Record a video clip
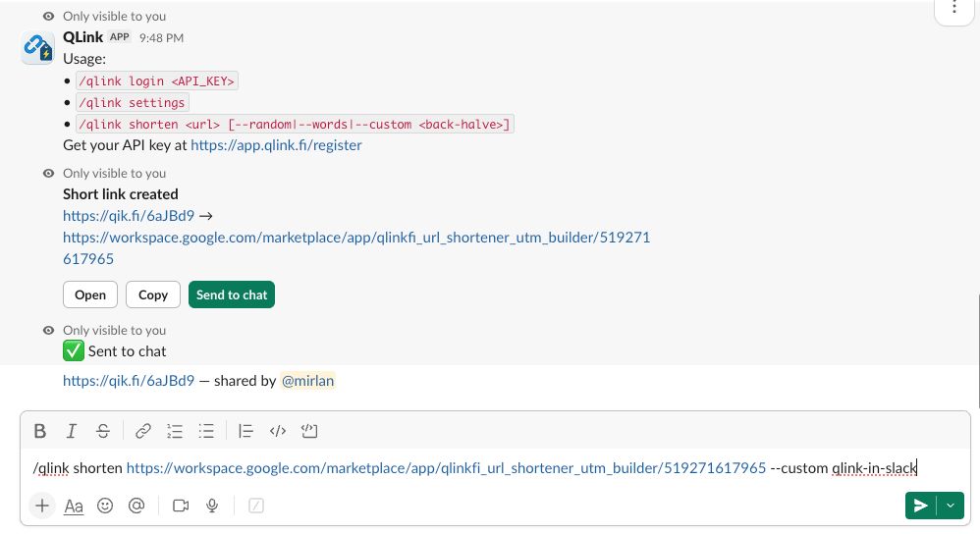The height and width of the screenshot is (534, 980). pos(181,506)
